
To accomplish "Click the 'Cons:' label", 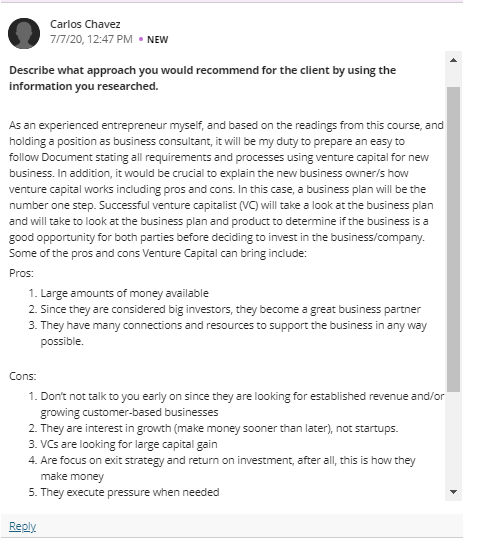I will 23,376.
